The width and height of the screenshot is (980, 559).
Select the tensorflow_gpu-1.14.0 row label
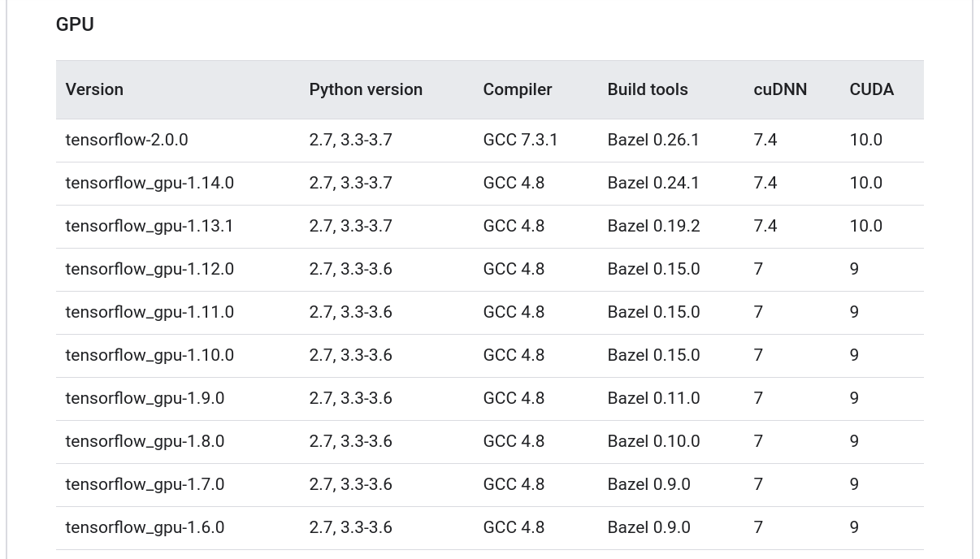coord(150,183)
